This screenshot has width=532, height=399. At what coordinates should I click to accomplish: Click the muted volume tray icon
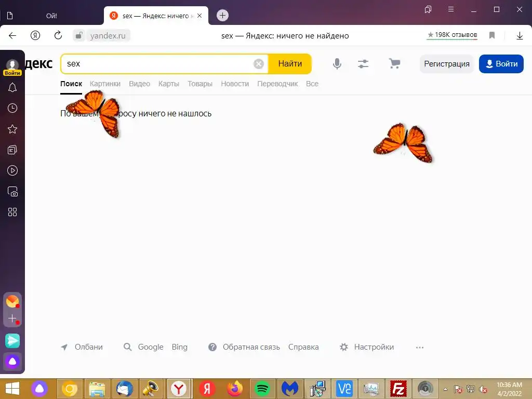483,389
